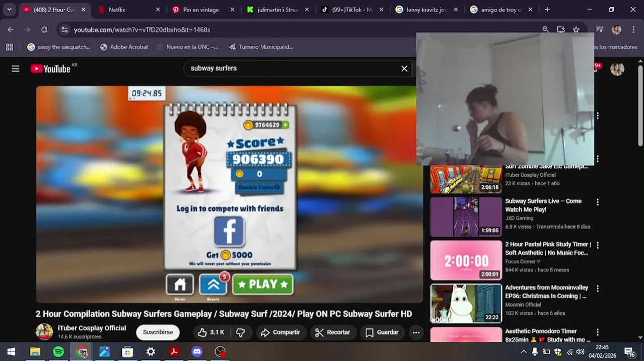Subscribe with the Suscribirse button

click(x=158, y=332)
